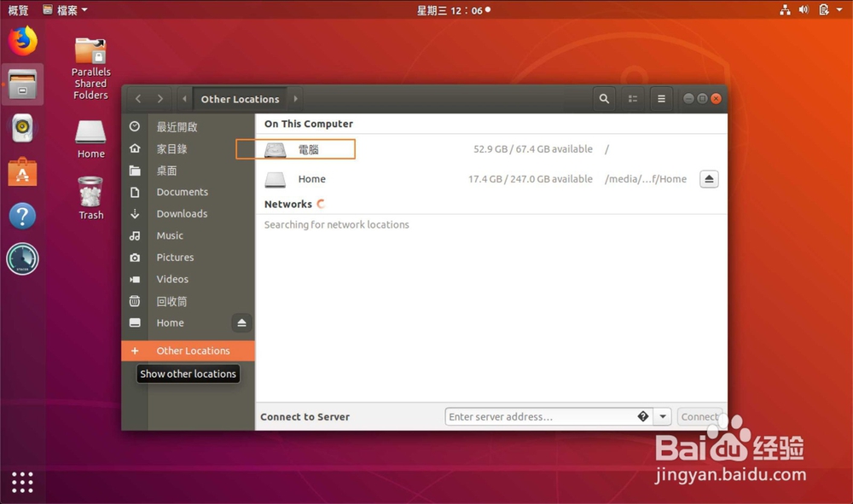
Task: Show applications grid at dock bottom
Action: pos(22,482)
